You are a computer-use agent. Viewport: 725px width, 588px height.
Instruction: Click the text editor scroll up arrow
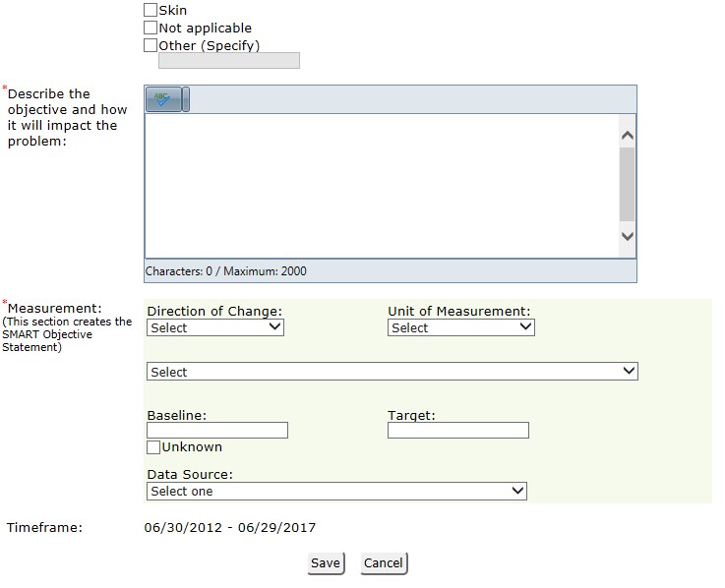pyautogui.click(x=627, y=136)
